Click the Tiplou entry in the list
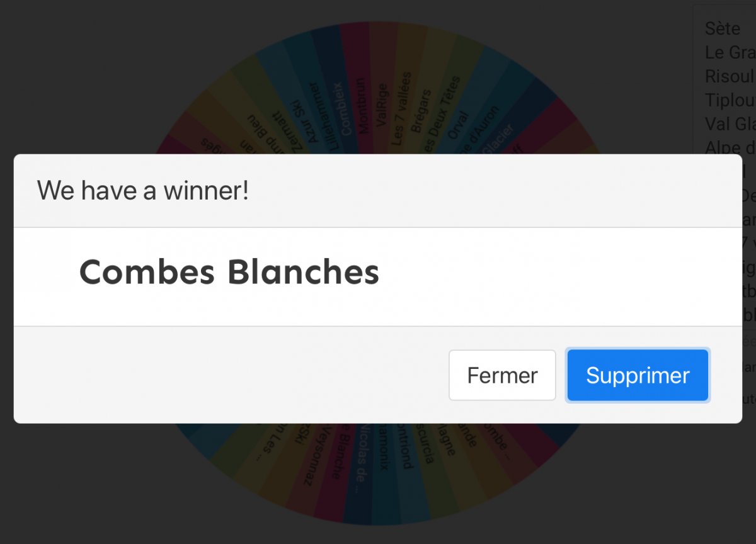756x544 pixels. (x=730, y=100)
